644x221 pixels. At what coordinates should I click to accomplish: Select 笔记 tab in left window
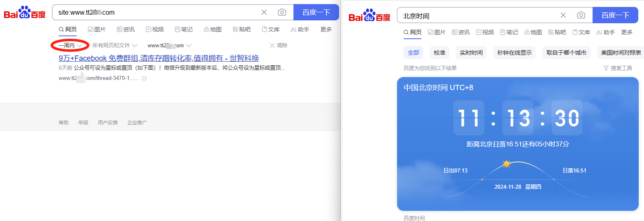(x=184, y=29)
